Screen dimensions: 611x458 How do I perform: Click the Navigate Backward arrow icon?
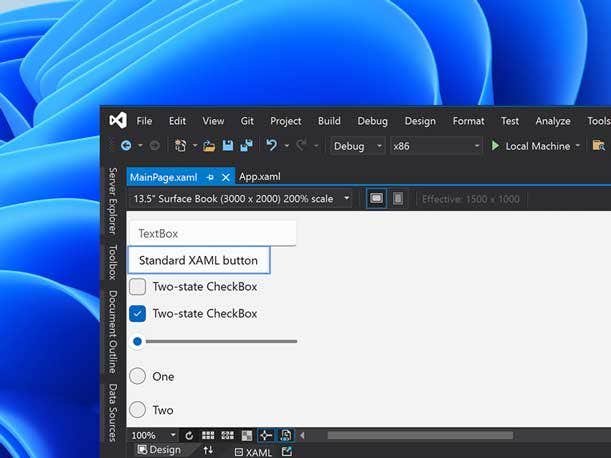[126, 146]
